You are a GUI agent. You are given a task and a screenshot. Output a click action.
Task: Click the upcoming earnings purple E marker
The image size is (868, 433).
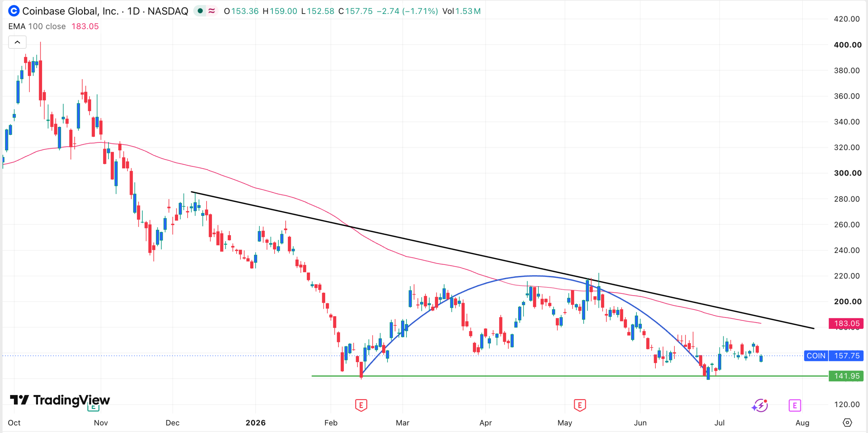(x=795, y=405)
